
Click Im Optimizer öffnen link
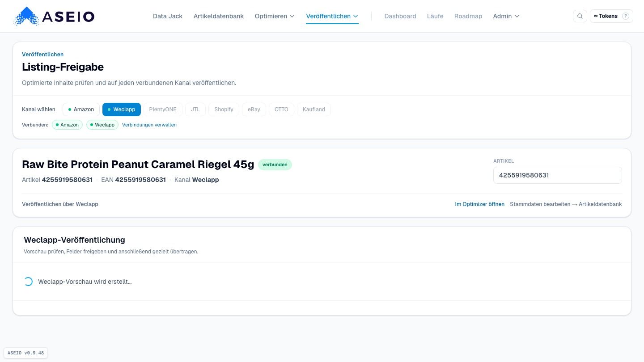pos(480,204)
